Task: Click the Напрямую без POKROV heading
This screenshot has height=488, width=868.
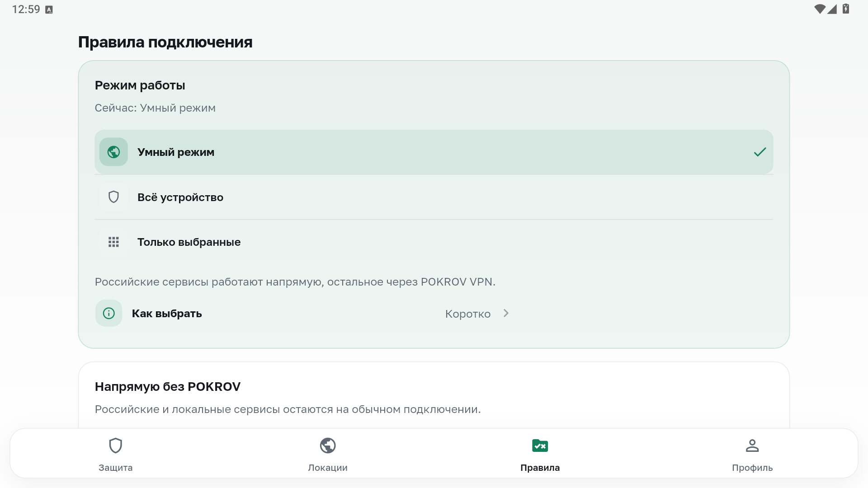Action: tap(168, 387)
